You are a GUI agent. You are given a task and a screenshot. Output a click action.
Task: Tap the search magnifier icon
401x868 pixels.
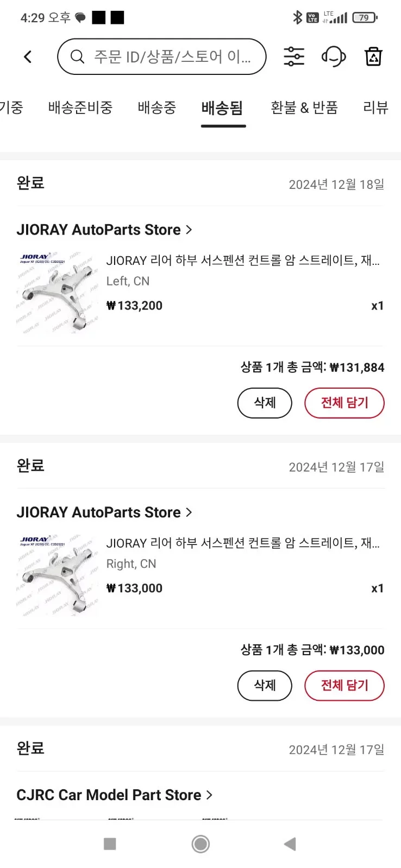coord(78,56)
